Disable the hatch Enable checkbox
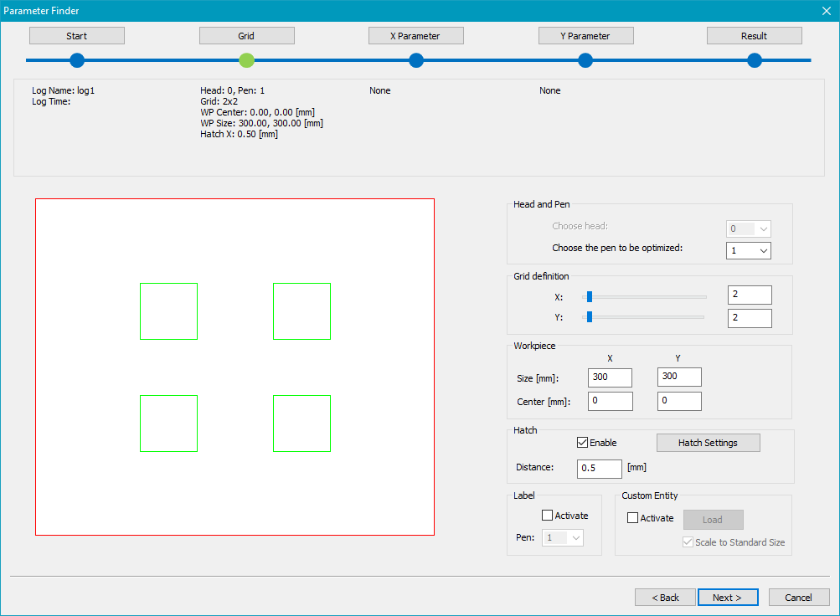 pos(583,443)
